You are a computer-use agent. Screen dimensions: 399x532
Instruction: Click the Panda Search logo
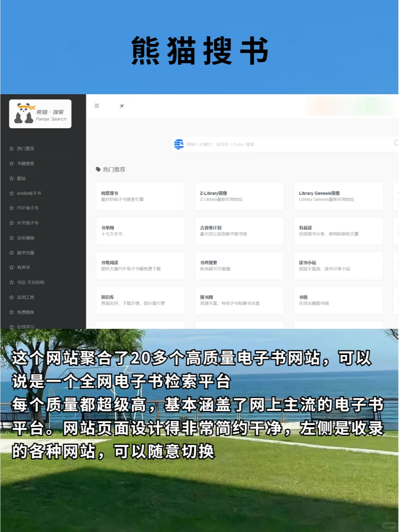[40, 114]
